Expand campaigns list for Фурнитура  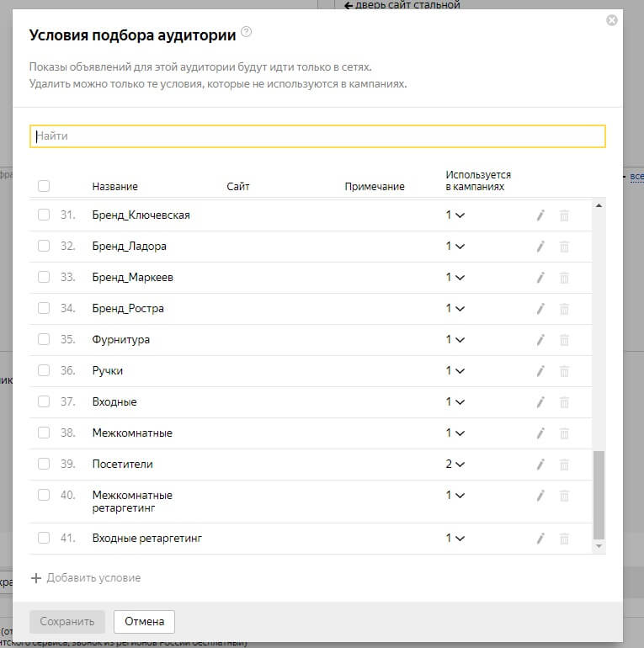pos(455,340)
